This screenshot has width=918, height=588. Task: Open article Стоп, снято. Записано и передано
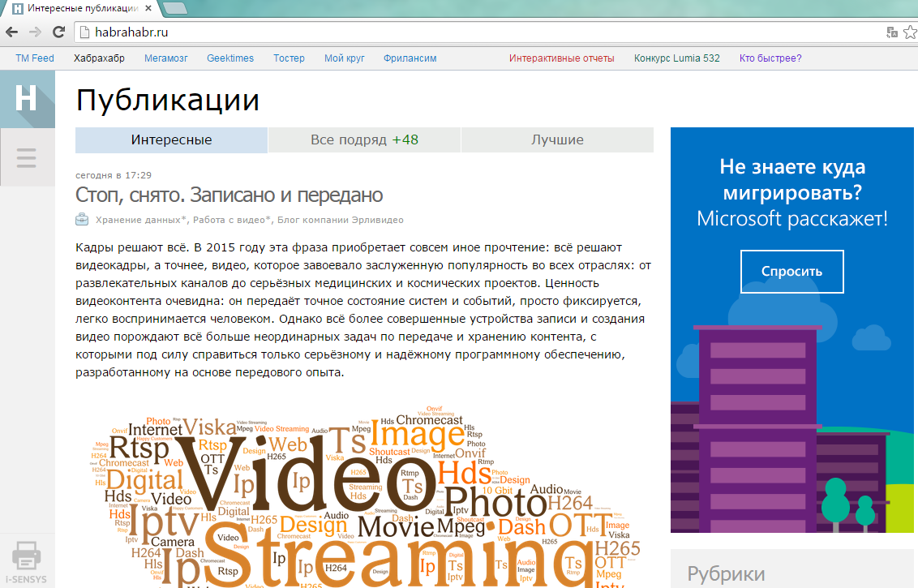click(229, 195)
